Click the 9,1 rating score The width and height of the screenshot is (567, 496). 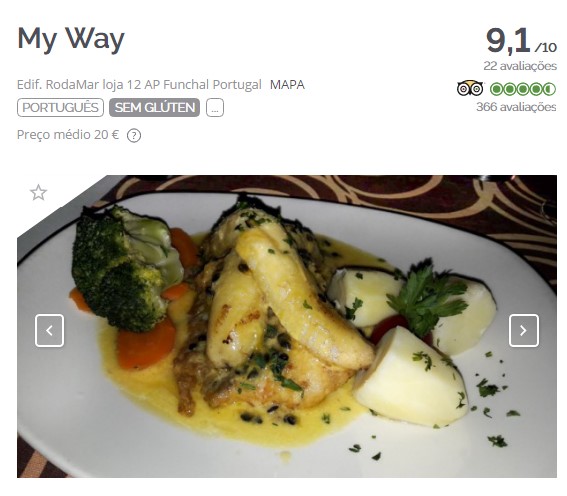click(x=508, y=41)
